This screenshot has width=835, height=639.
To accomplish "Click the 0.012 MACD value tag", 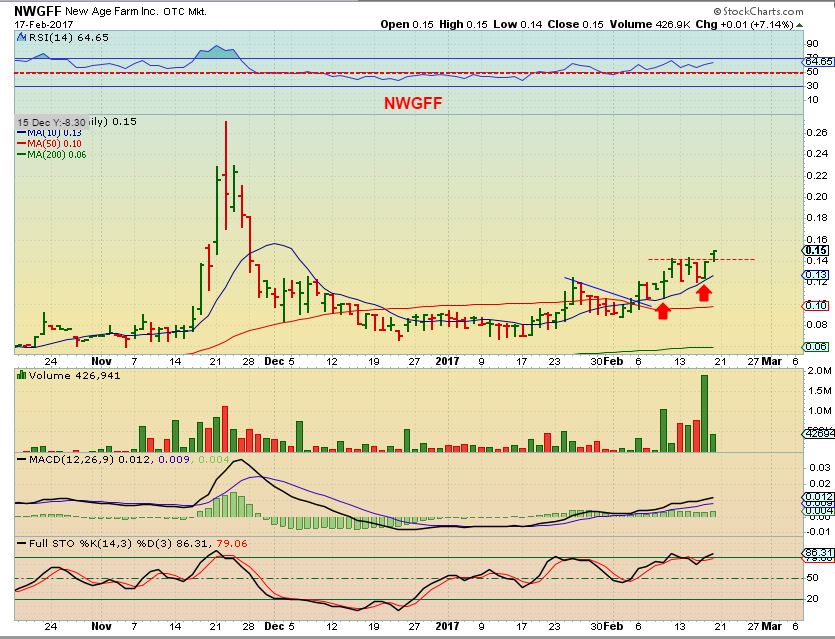I will pos(818,496).
